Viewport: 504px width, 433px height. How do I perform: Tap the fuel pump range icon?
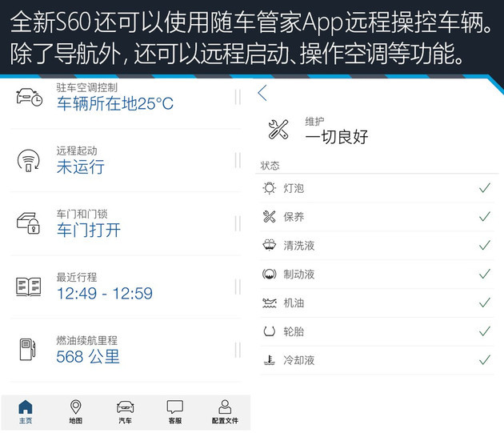pos(28,349)
